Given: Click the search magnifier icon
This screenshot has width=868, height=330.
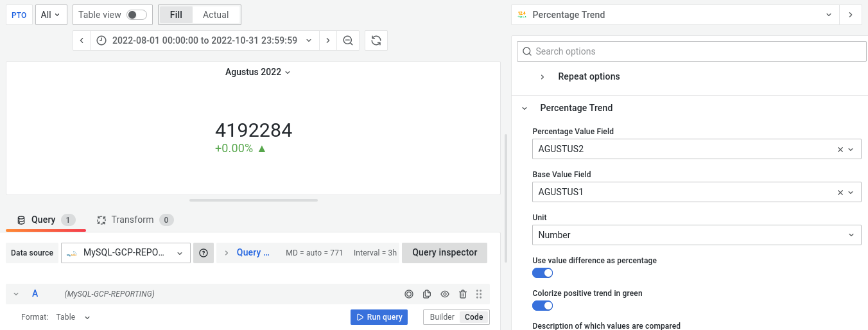Looking at the screenshot, I should click(527, 51).
